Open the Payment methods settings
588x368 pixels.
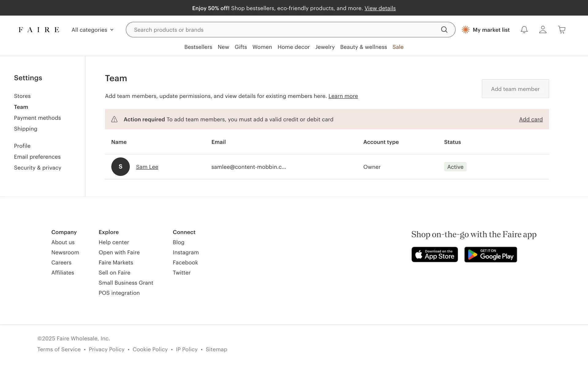[x=37, y=118]
